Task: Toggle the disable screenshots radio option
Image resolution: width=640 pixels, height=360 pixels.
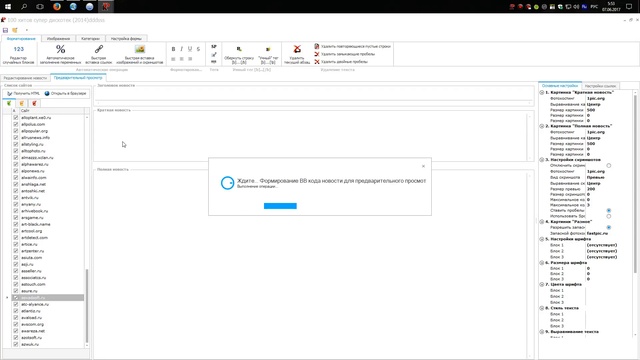Action: click(609, 165)
